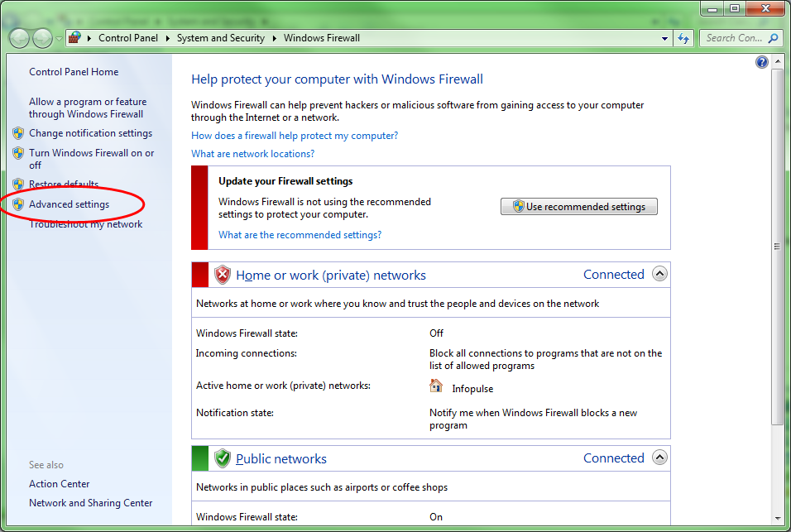The height and width of the screenshot is (532, 791).
Task: Open address bar history dropdown
Action: coord(664,38)
